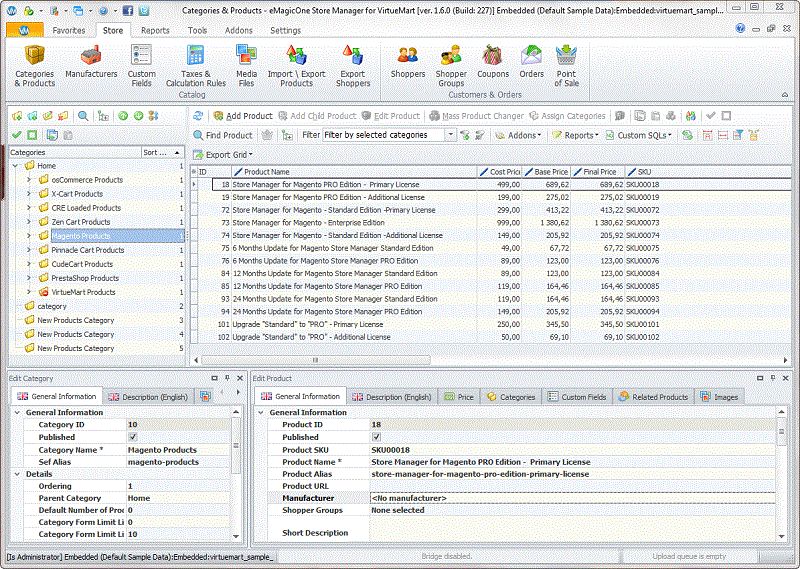Select the VirtueMart Products category

coord(83,292)
